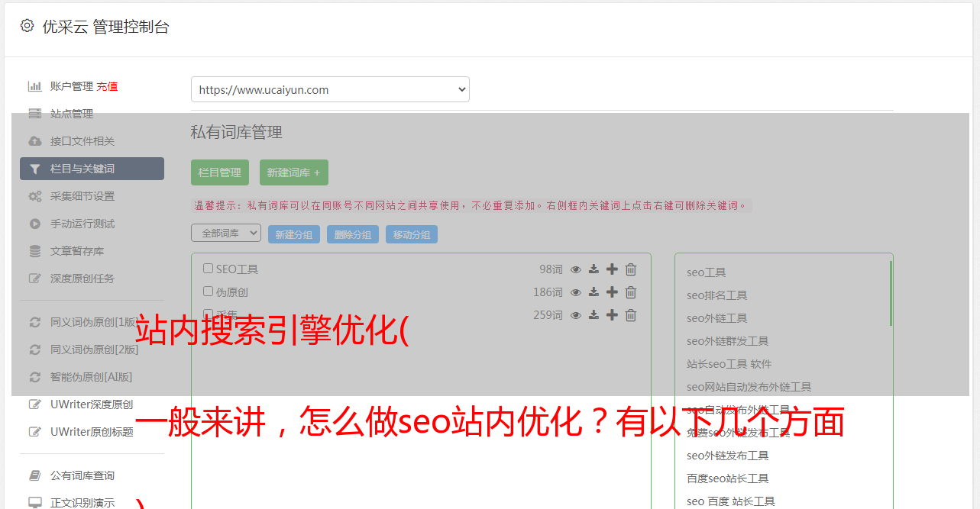Screen dimensions: 980x509
Task: Expand the 全部词库 group dropdown
Action: point(226,234)
